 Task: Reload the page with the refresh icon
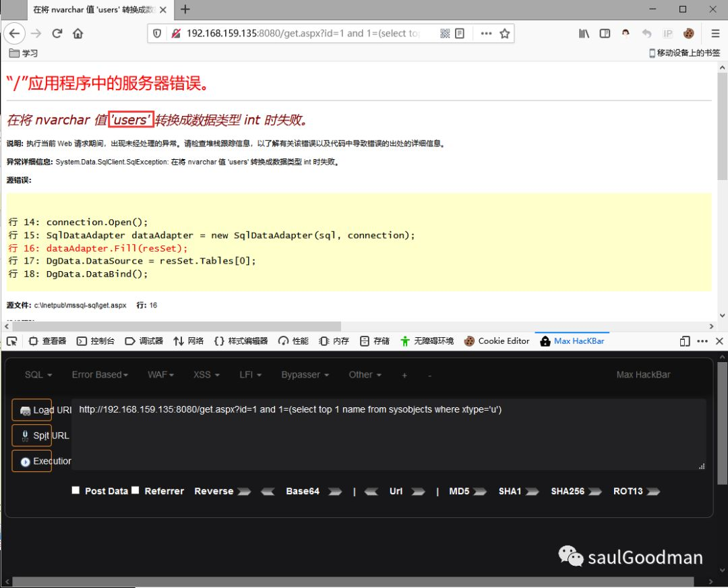[x=57, y=34]
